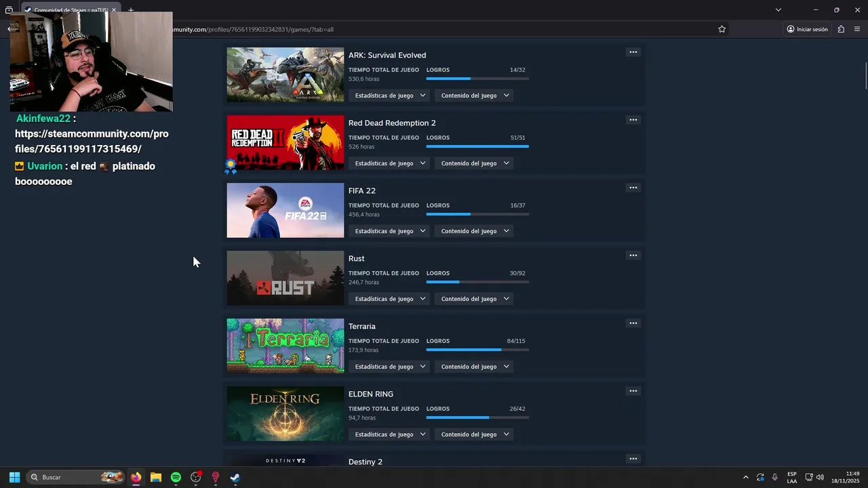
Task: Click the sync refresh tray icon
Action: point(760,477)
